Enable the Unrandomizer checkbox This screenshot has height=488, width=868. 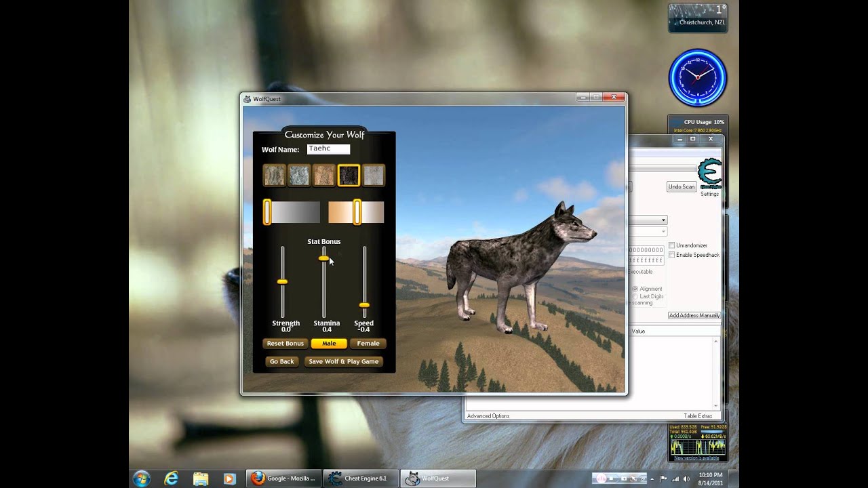point(672,245)
